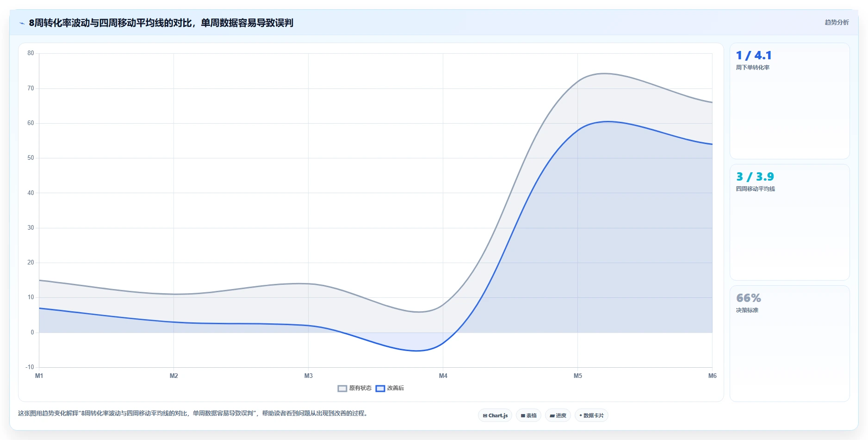Toggle the 原有状态 legend swatch
Screen dimensions: 868x440
point(342,389)
